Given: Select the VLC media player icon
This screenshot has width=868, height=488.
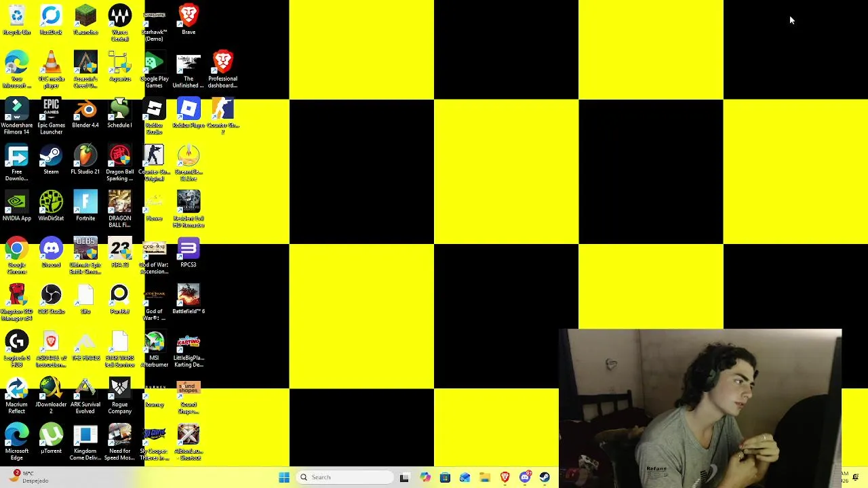Looking at the screenshot, I should 51,70.
